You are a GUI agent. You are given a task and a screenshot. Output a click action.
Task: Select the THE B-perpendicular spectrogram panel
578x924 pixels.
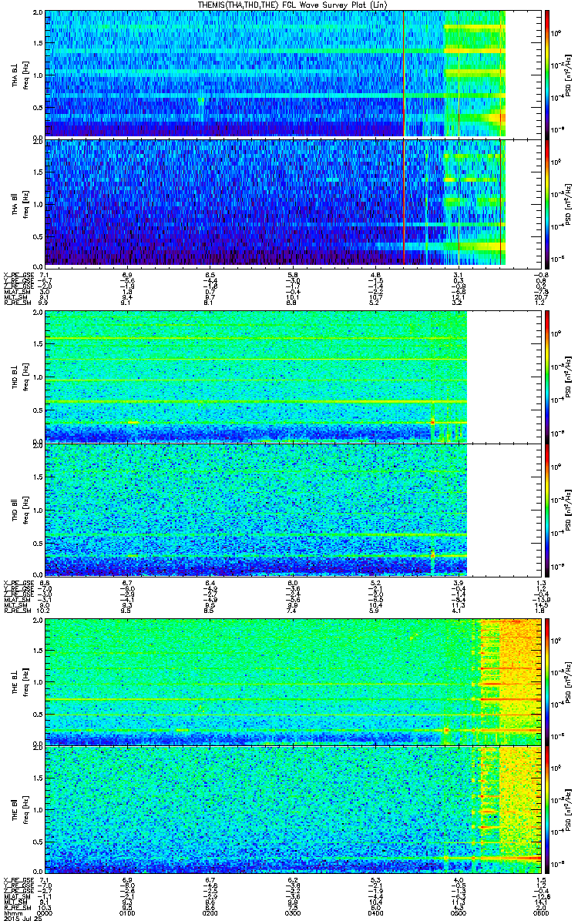click(x=291, y=681)
